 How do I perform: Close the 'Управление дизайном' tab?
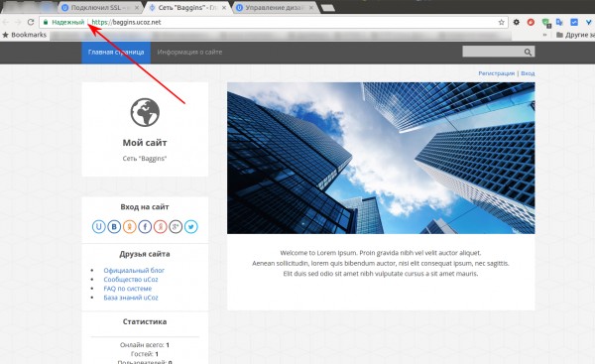pyautogui.click(x=311, y=8)
